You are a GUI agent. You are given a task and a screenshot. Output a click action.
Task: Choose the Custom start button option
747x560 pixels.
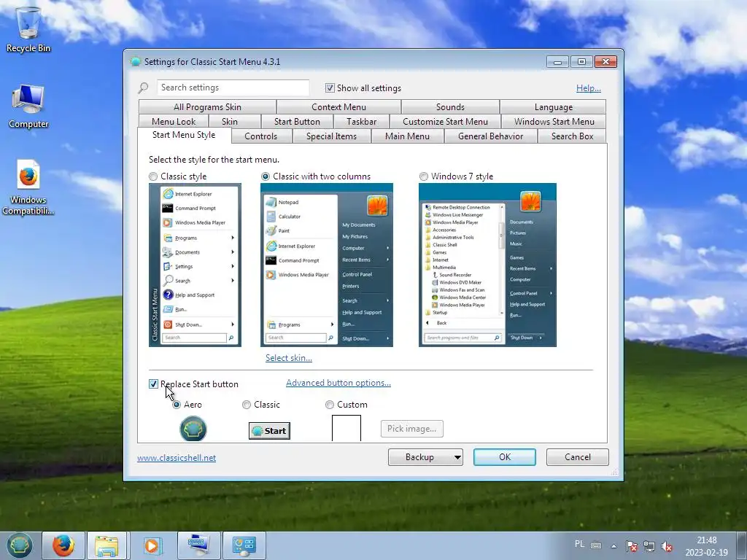(x=329, y=405)
